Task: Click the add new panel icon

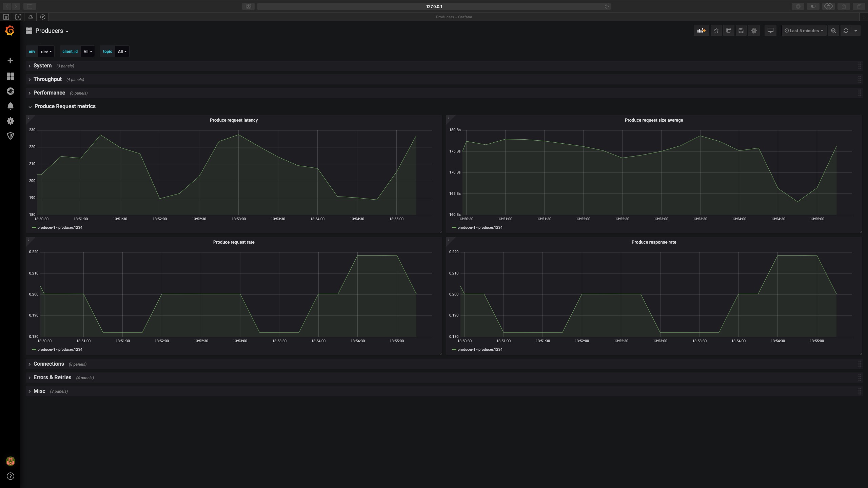Action: coord(702,30)
